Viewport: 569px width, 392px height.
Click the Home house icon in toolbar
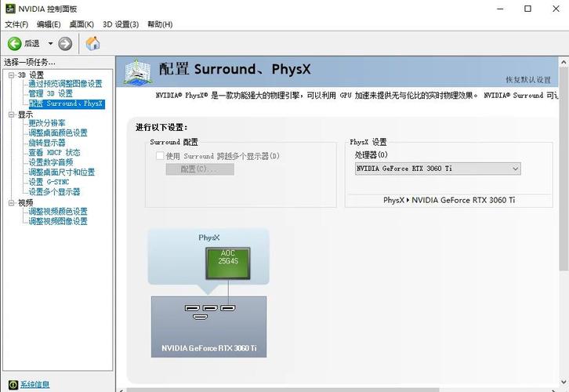pyautogui.click(x=92, y=43)
